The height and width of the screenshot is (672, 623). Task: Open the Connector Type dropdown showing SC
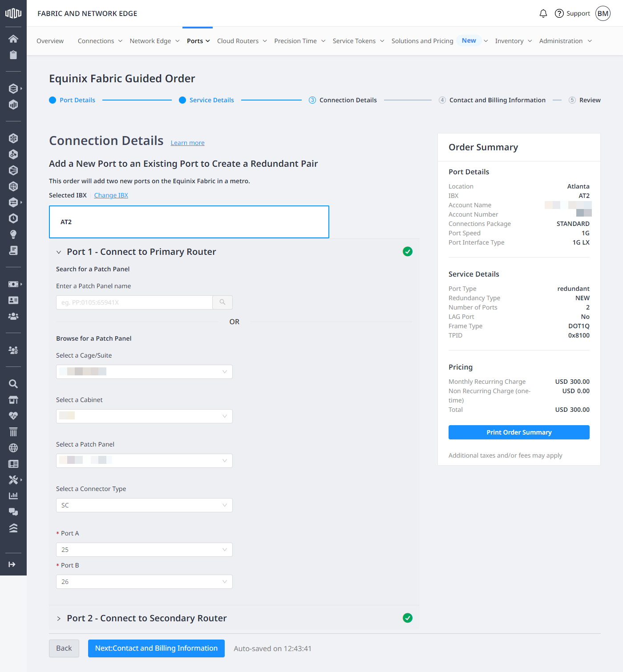click(x=144, y=505)
